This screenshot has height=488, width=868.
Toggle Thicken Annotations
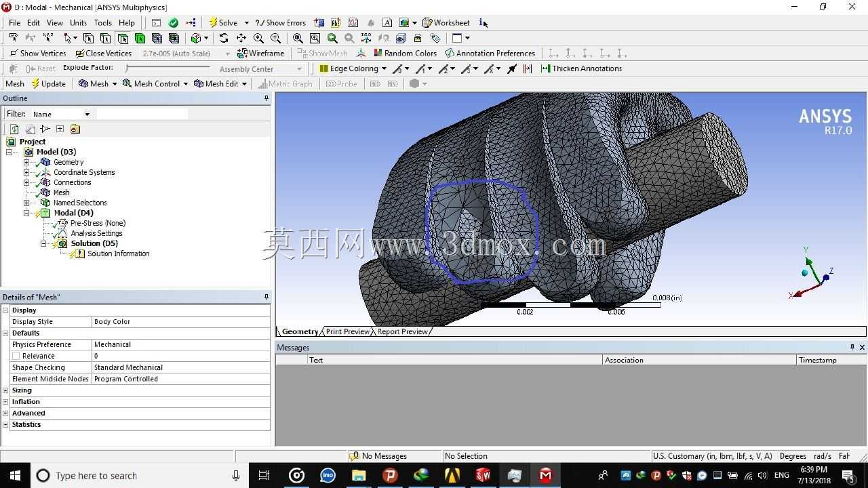pyautogui.click(x=581, y=68)
